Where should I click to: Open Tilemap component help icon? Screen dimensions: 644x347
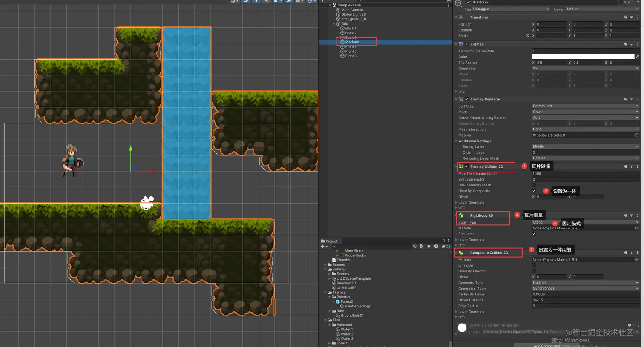[626, 44]
